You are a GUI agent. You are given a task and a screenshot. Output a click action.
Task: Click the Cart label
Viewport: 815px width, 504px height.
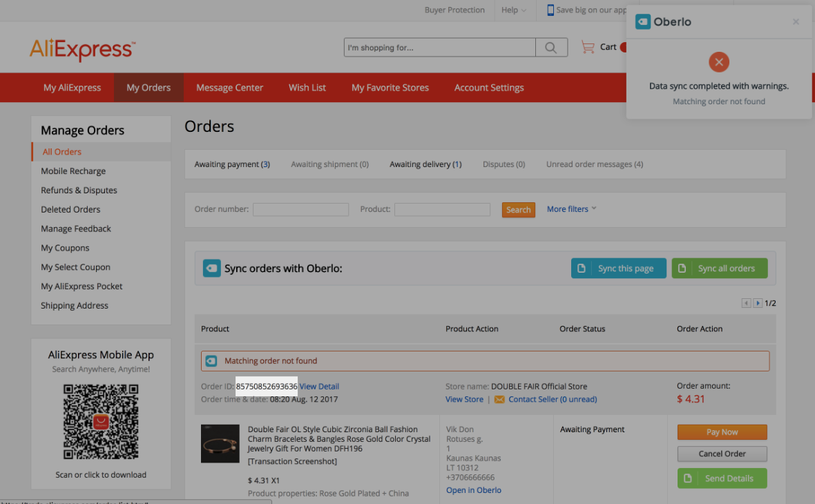[x=608, y=47]
